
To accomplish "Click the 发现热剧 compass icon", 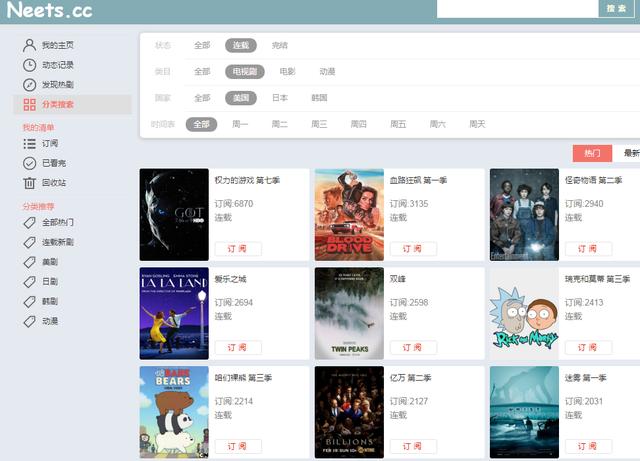I will point(29,85).
